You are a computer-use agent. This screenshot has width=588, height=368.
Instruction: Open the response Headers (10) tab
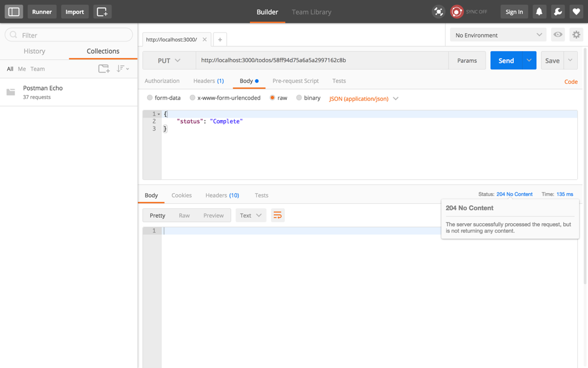pyautogui.click(x=222, y=195)
